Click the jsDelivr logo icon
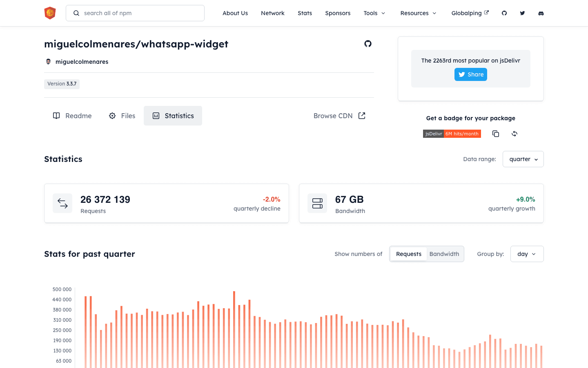The height and width of the screenshot is (368, 588). [50, 13]
